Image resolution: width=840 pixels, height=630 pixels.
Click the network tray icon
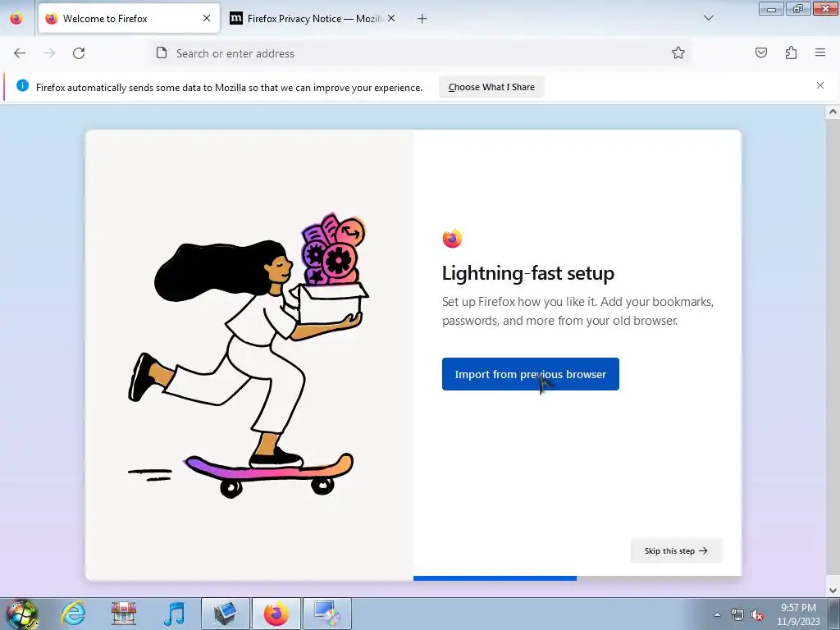[x=737, y=614]
